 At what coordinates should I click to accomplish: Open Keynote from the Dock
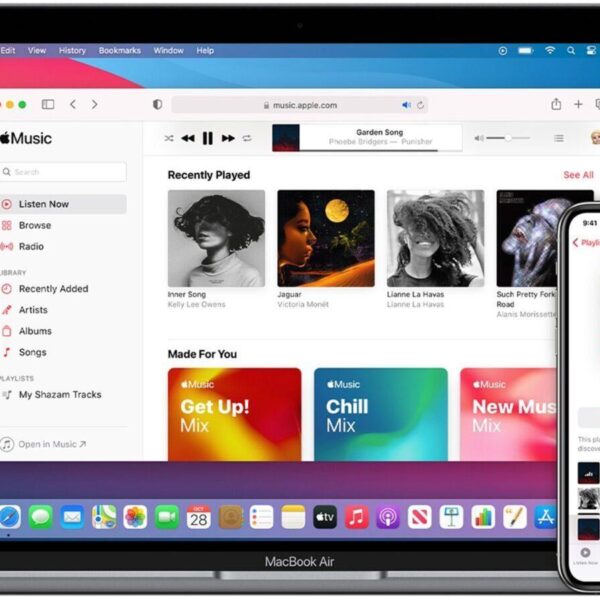pos(452,517)
